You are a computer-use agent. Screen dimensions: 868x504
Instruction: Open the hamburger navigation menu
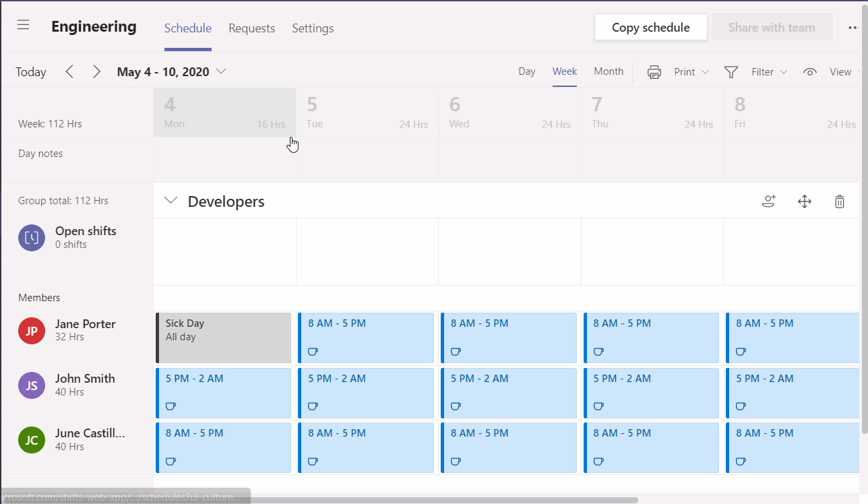(24, 25)
